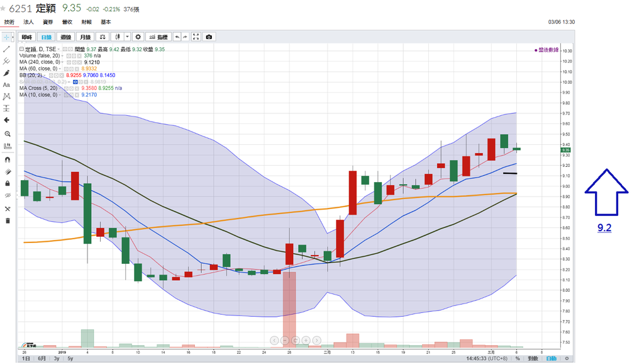This screenshot has height=364, width=644.
Task: Click the trash remove drawings icon
Action: click(x=8, y=221)
